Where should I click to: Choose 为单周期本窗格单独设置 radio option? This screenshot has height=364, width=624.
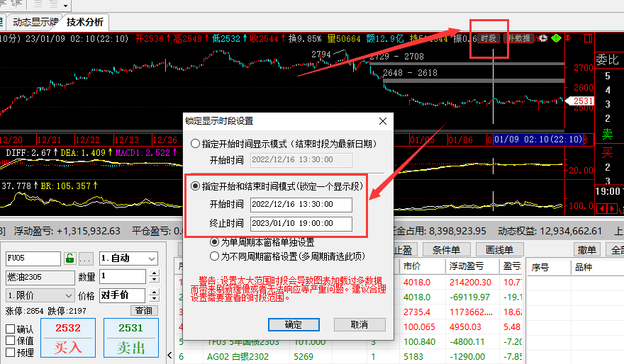(x=214, y=241)
